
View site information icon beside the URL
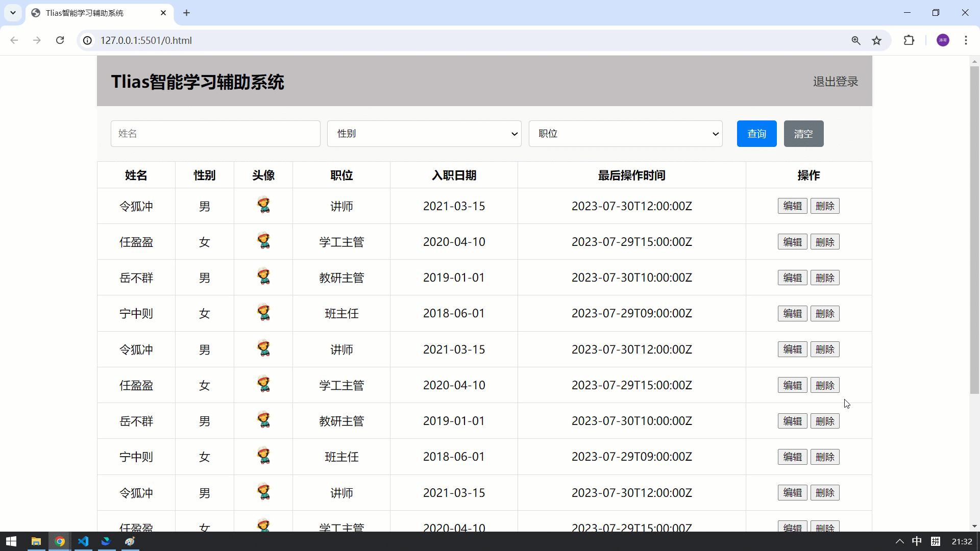(x=88, y=40)
